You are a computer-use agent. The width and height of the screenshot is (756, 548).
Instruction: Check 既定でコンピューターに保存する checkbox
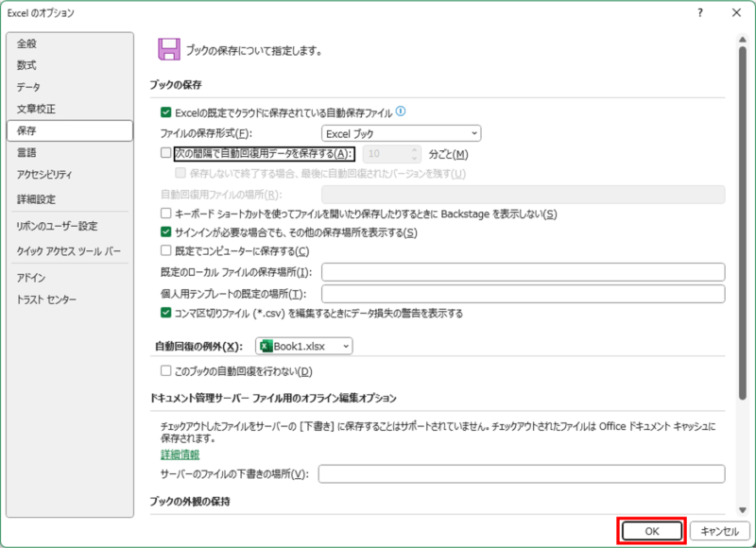[166, 250]
